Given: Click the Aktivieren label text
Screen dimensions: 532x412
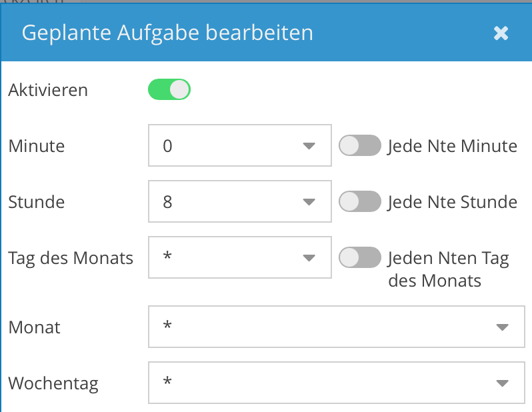Looking at the screenshot, I should coord(48,90).
